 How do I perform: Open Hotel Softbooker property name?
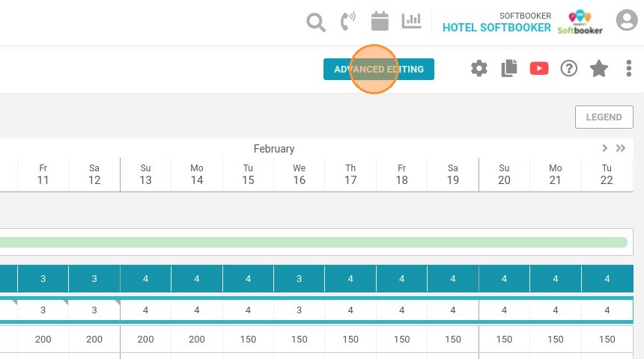tap(496, 28)
